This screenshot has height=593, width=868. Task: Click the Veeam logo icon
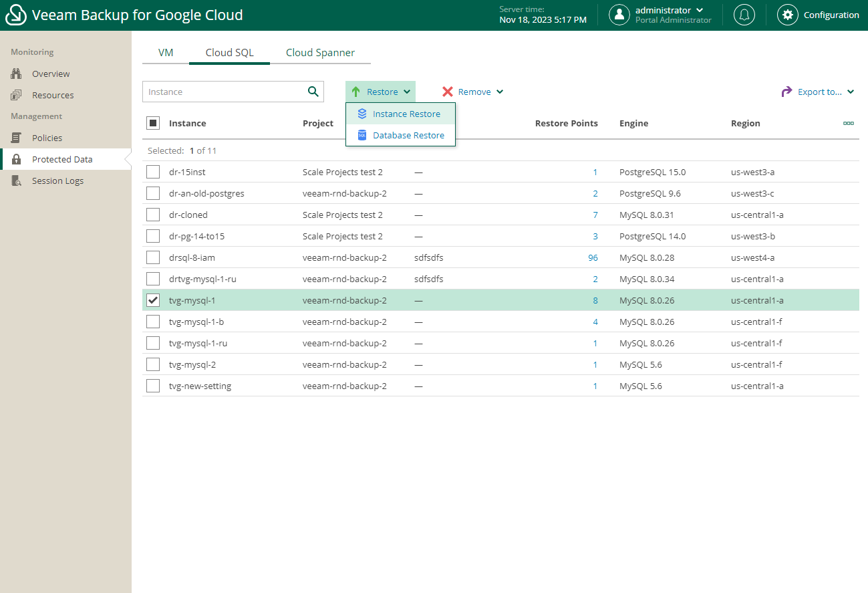tap(15, 15)
